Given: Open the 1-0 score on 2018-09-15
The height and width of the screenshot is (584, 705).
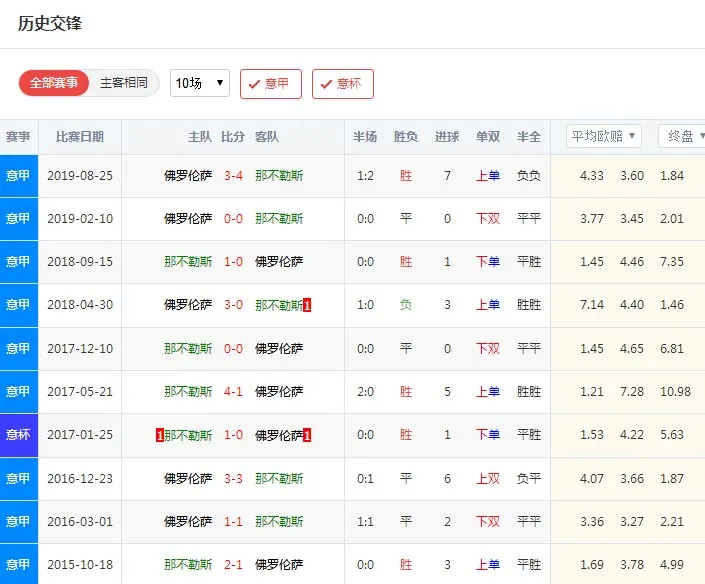Looking at the screenshot, I should click(x=233, y=262).
